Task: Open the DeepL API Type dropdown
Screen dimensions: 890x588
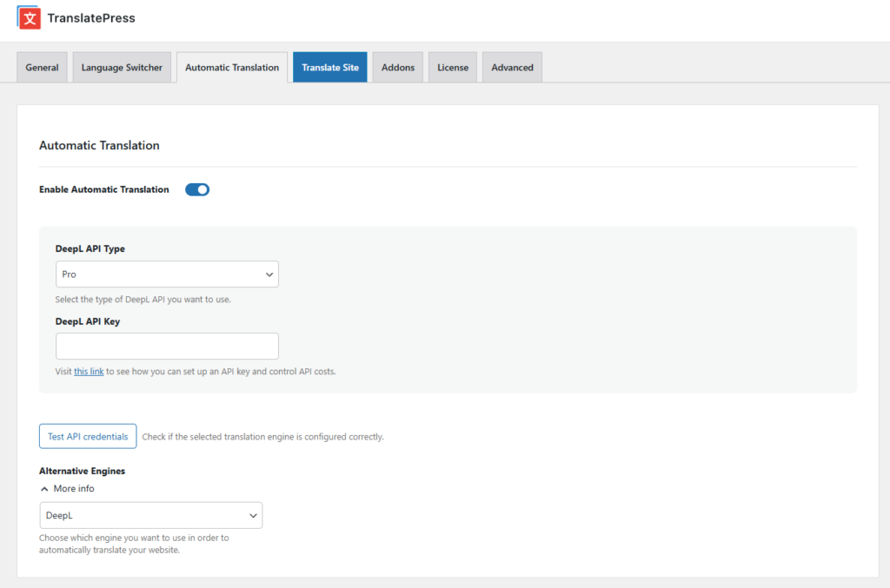Action: tap(167, 274)
